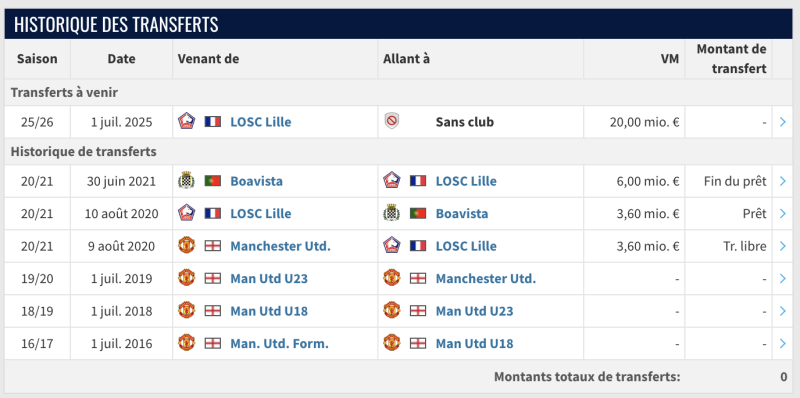Open details arrow for the Prêt row
The width and height of the screenshot is (800, 398).
pyautogui.click(x=783, y=214)
